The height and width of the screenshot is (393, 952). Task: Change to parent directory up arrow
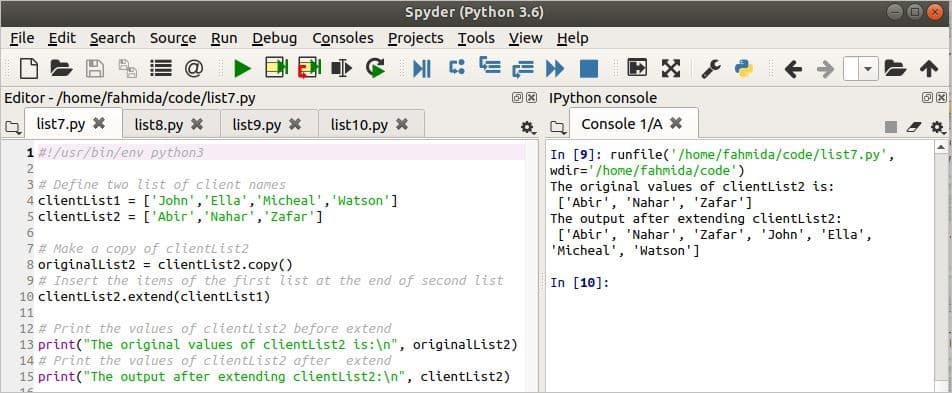point(929,69)
